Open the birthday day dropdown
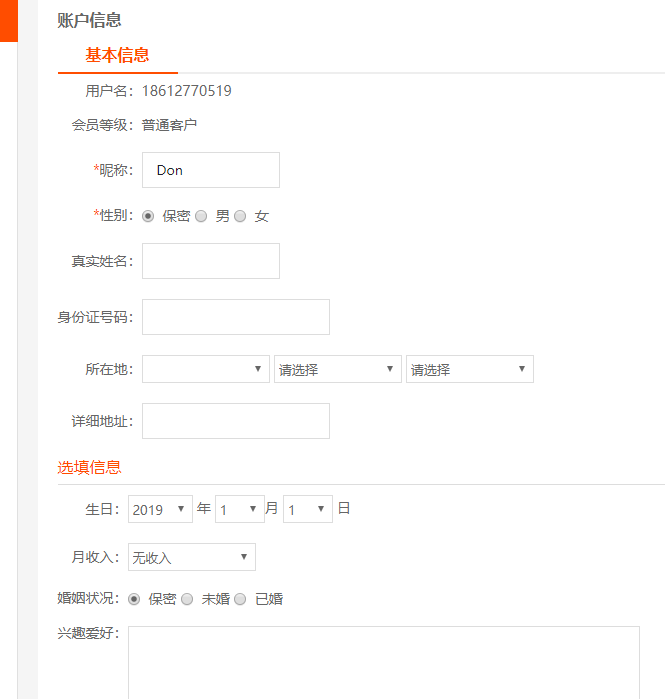Screen dimensions: 665x699 pos(307,509)
